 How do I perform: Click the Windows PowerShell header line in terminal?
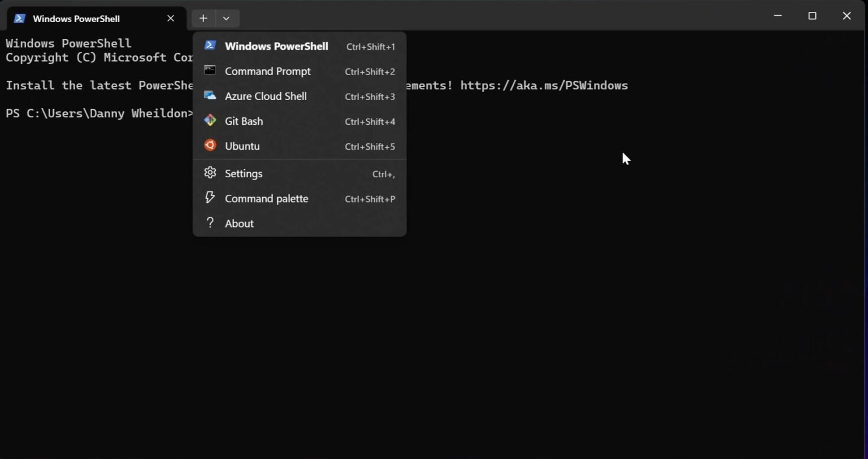[x=68, y=43]
